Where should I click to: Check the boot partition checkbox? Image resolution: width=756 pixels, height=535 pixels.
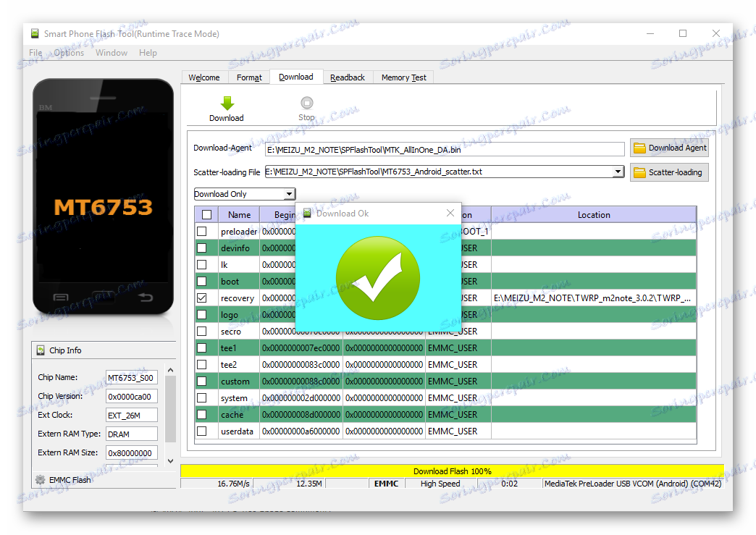click(202, 281)
